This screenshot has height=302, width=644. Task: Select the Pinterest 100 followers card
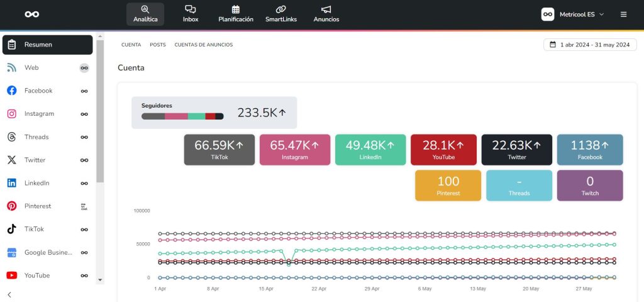[448, 186]
